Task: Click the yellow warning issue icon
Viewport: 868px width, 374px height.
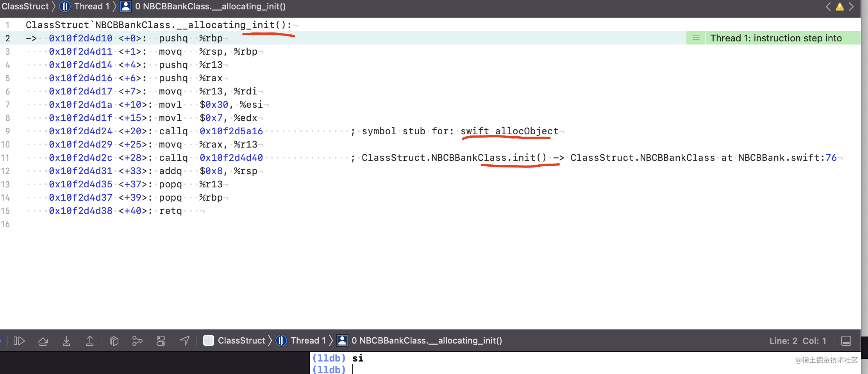Action: point(840,7)
